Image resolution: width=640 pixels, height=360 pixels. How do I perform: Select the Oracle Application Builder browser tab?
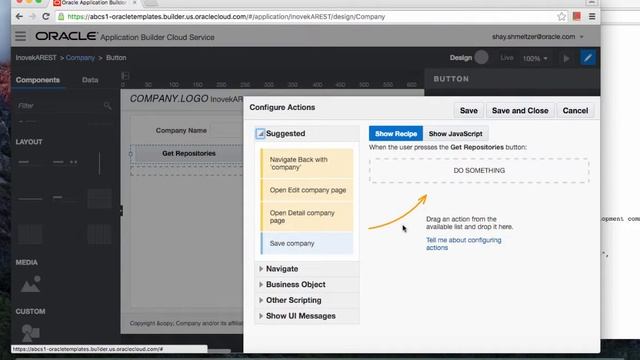tap(94, 3)
